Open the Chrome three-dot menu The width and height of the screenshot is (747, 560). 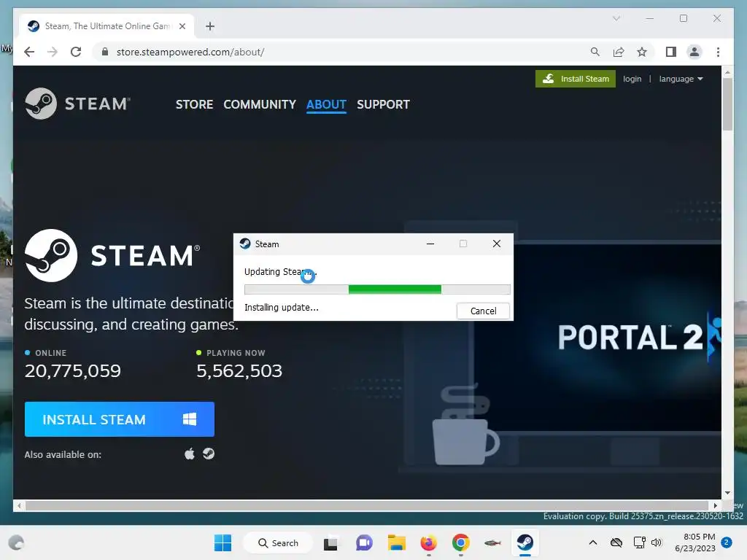tap(718, 52)
